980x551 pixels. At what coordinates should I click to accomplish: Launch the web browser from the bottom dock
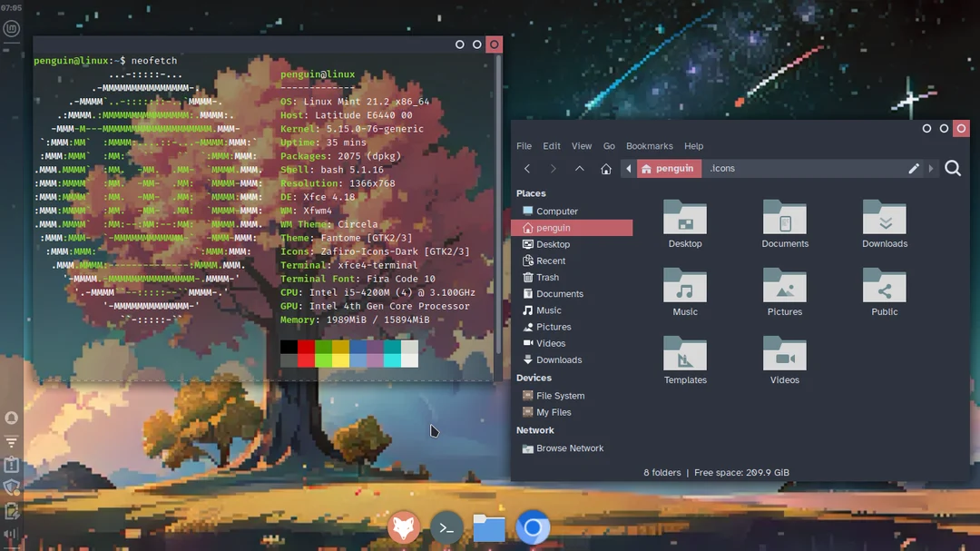(533, 526)
